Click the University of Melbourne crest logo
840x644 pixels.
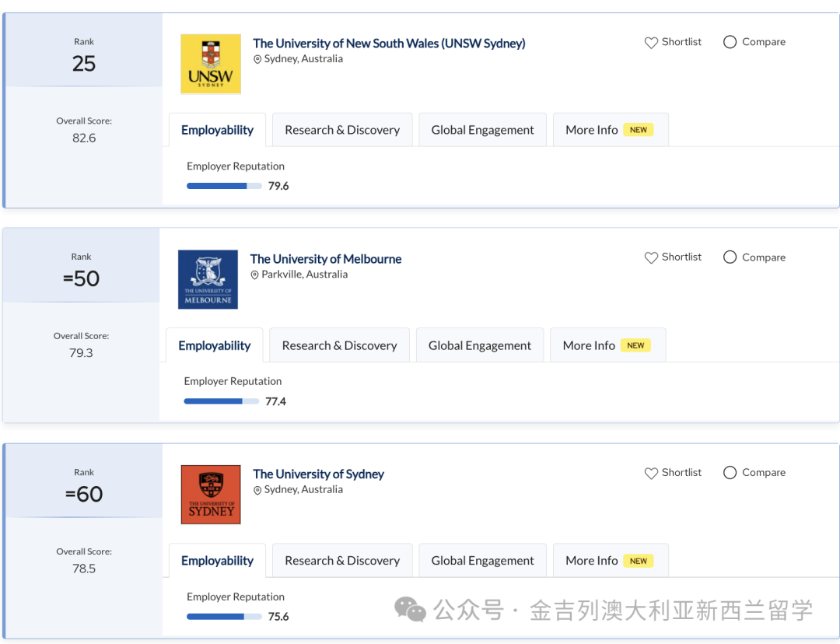(208, 279)
